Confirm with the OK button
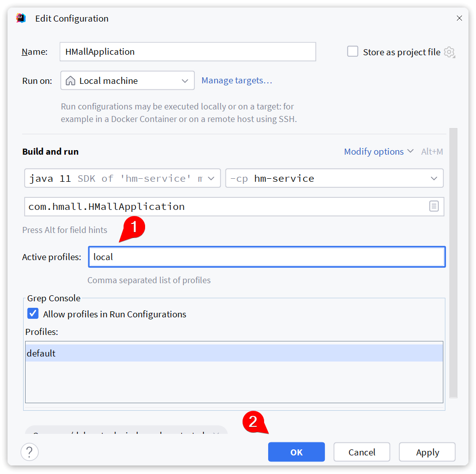Viewport: 476px width, 474px height. [296, 452]
